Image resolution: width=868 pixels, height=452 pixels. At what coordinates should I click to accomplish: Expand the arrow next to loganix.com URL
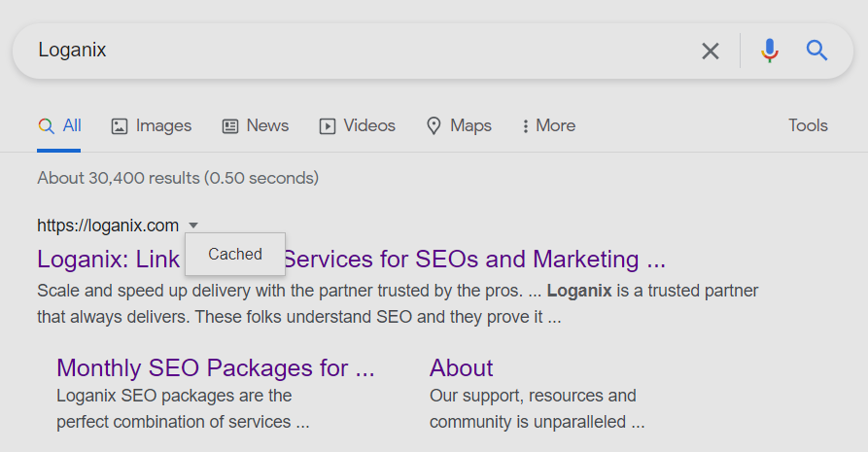coord(192,226)
